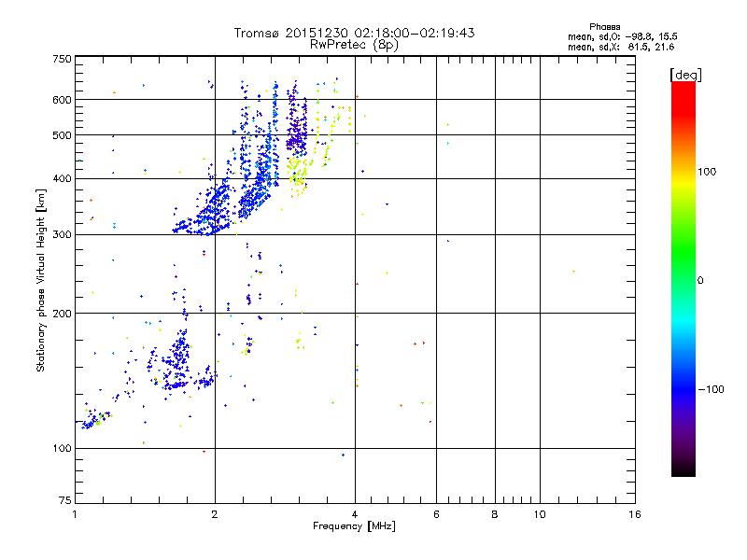Click the x-axis tick label '16'

click(635, 514)
